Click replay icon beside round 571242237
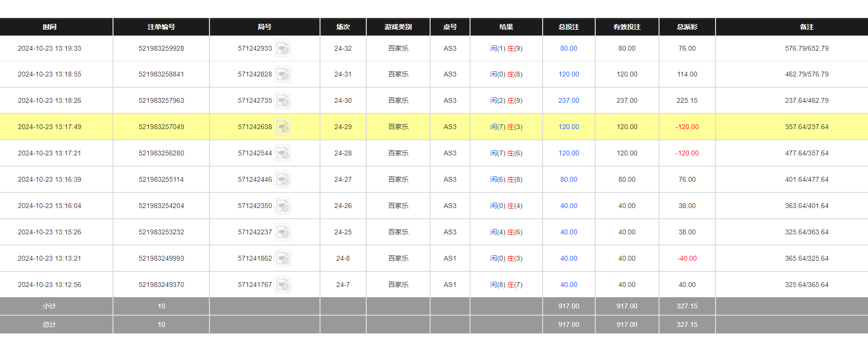868x343 pixels. click(x=283, y=232)
